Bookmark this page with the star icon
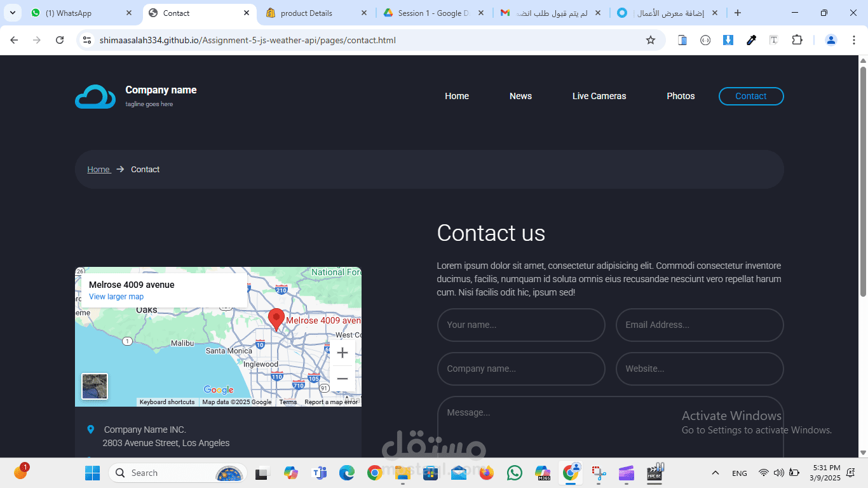868x488 pixels. point(651,40)
